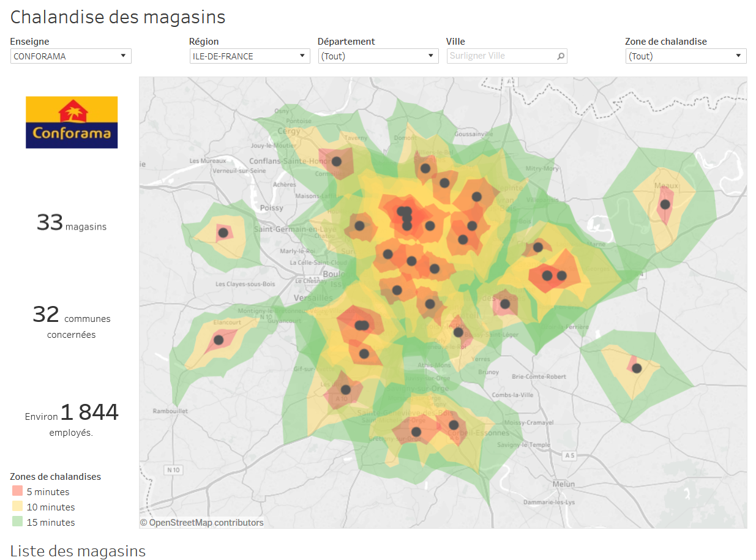Click the isolated store marker near Brie-Comte-Robert
This screenshot has height=560, width=756.
[x=637, y=368]
